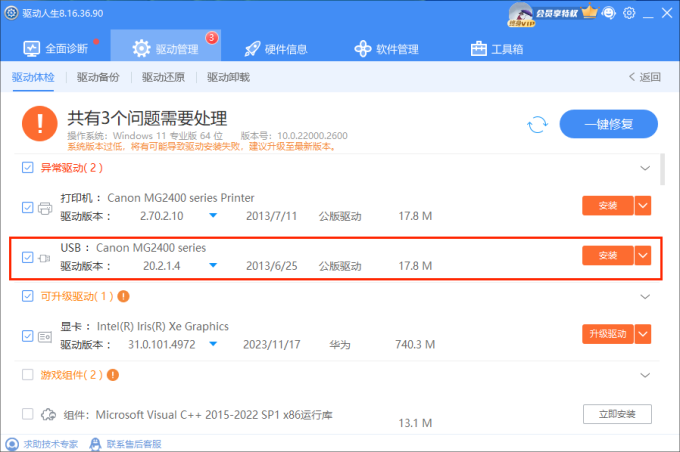Switch to 驱动备份 sub-tab
This screenshot has height=452, width=680.
(x=98, y=77)
